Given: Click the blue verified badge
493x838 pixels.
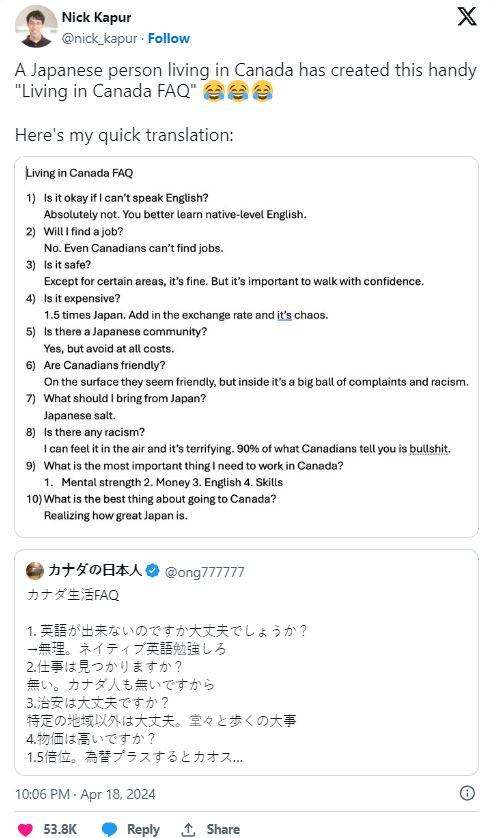Looking at the screenshot, I should point(152,571).
